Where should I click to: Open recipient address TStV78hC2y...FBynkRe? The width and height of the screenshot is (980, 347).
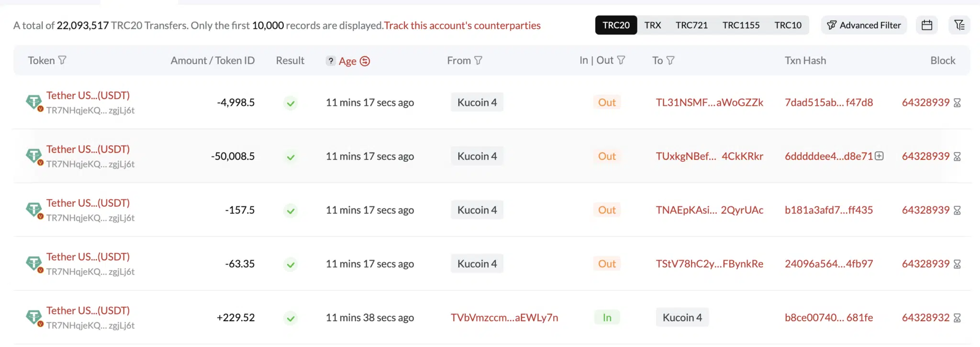pos(709,264)
